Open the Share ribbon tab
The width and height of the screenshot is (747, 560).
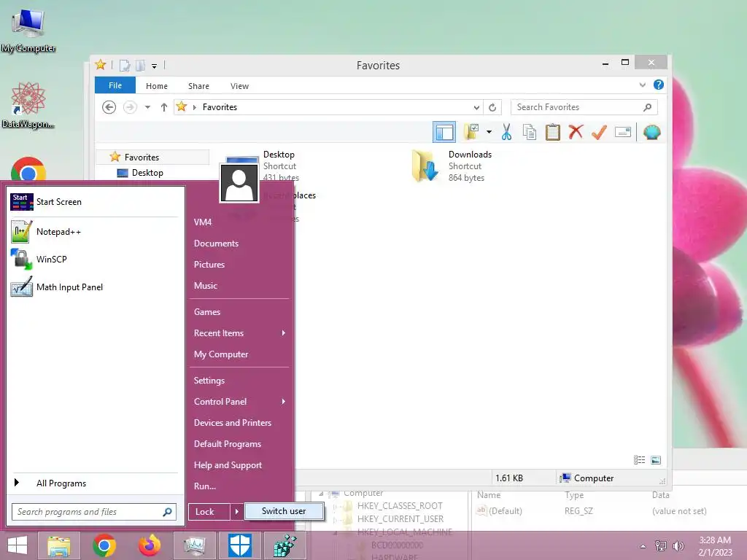(x=198, y=86)
